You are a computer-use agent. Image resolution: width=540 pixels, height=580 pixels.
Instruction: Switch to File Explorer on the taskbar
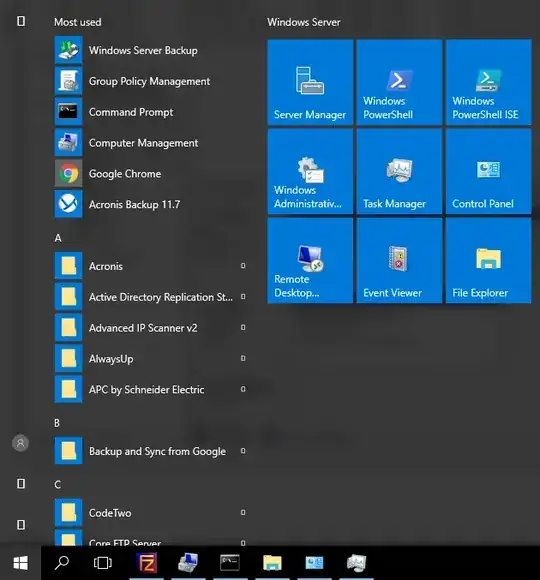pos(272,563)
